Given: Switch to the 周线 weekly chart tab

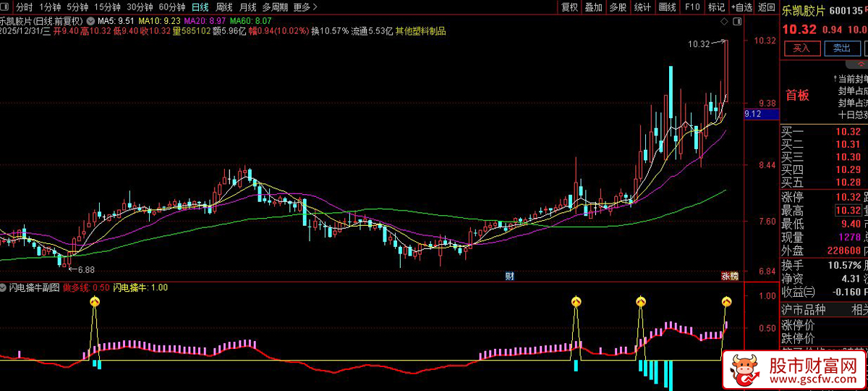Looking at the screenshot, I should [x=224, y=7].
